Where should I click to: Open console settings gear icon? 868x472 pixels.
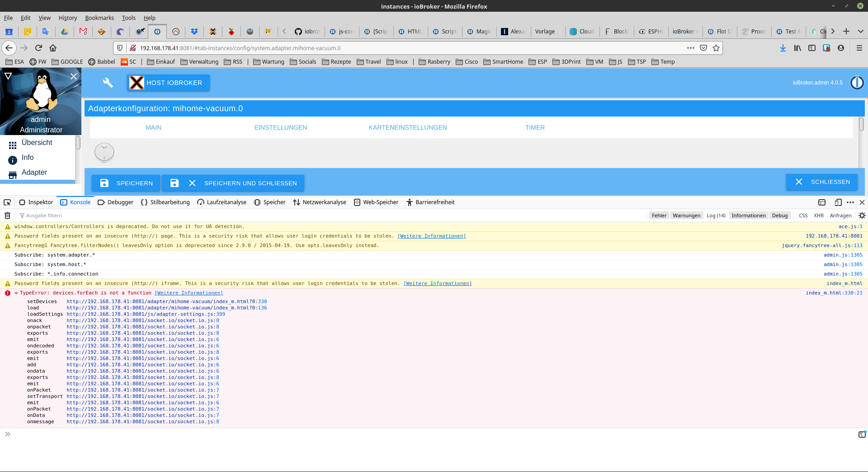point(862,215)
